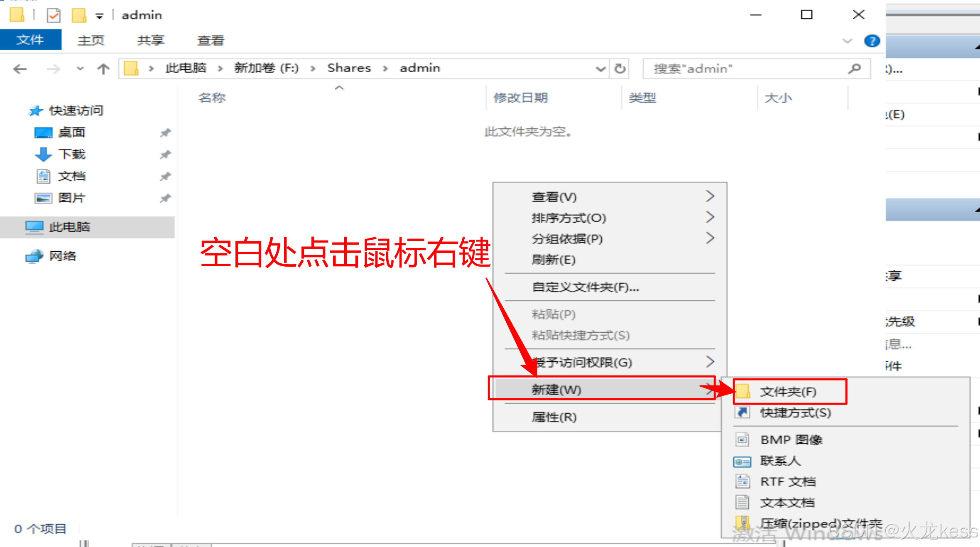Open the 文件 menu tab

(30, 40)
